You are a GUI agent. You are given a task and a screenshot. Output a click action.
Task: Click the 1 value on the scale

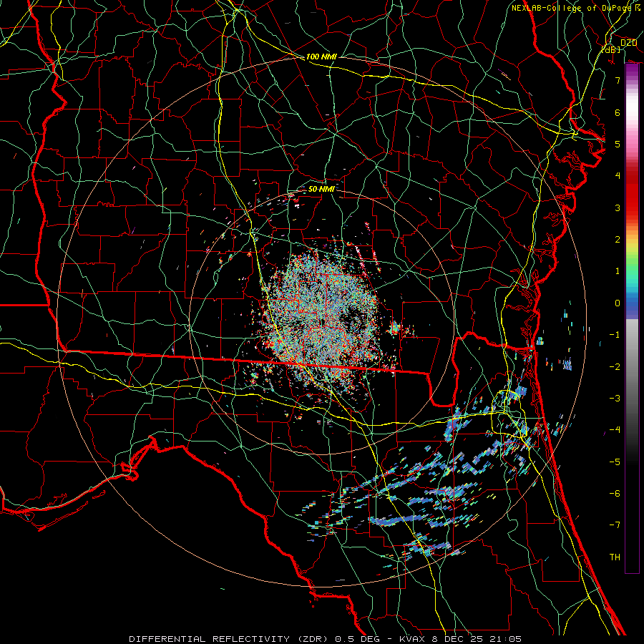(618, 271)
